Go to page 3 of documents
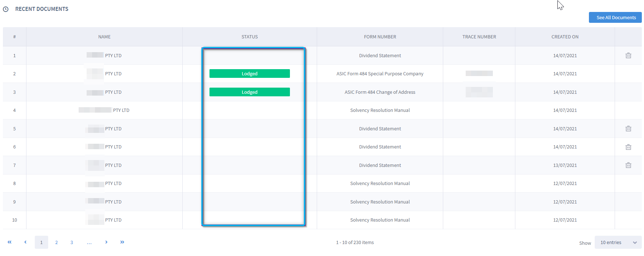This screenshot has height=256, width=644. [x=72, y=242]
